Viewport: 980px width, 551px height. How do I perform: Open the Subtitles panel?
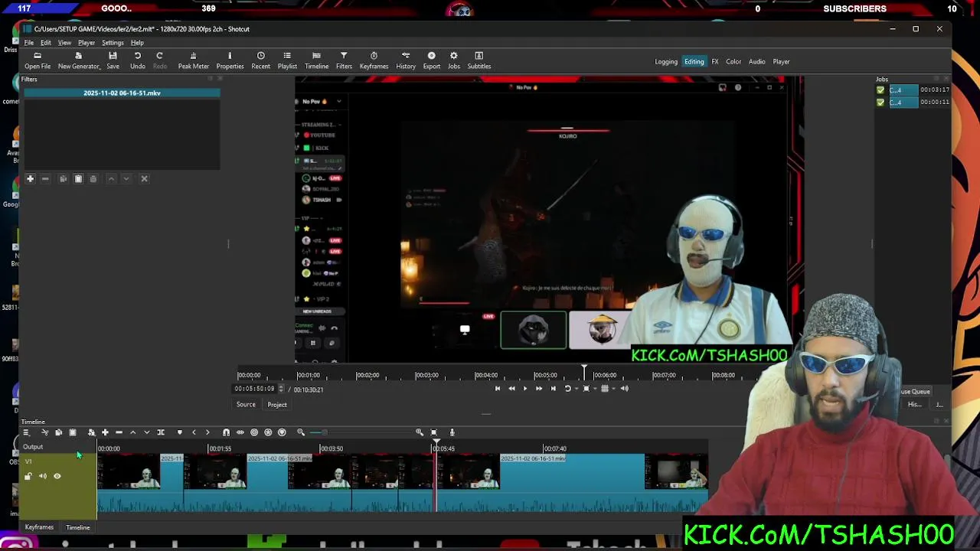tap(479, 60)
